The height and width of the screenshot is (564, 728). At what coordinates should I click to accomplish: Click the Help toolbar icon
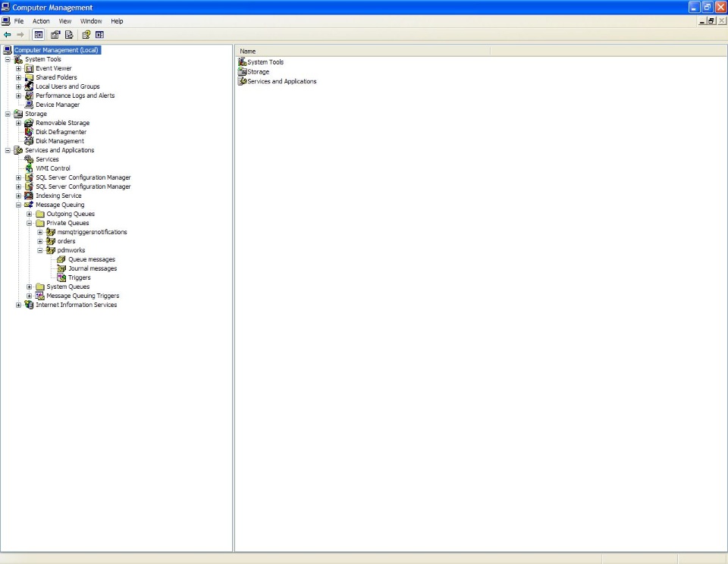point(86,35)
